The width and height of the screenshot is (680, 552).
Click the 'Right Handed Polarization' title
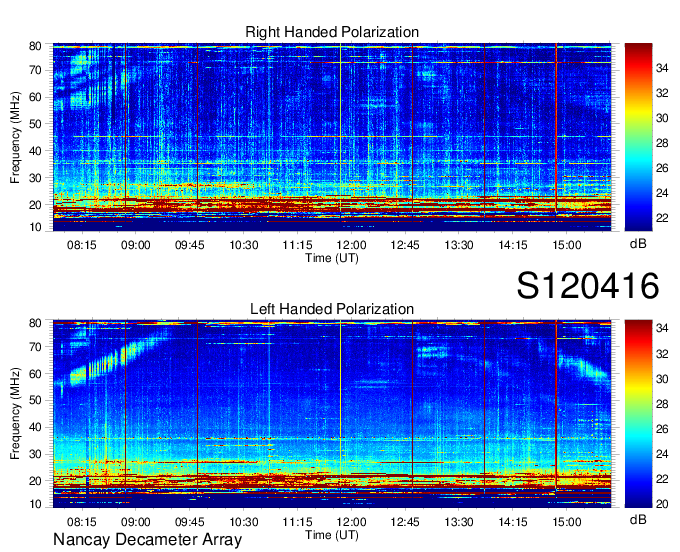point(332,32)
